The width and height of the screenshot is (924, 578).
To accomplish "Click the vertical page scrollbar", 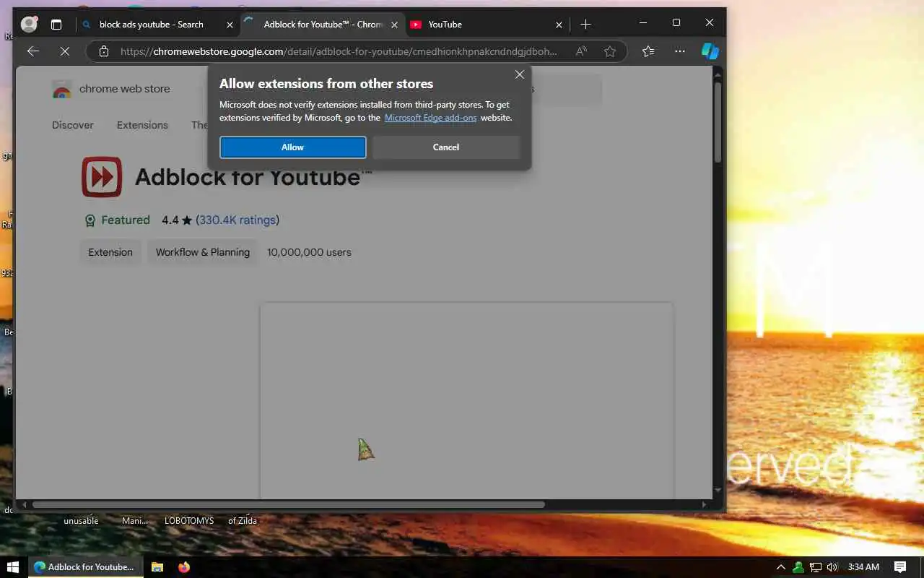I will 718,123.
